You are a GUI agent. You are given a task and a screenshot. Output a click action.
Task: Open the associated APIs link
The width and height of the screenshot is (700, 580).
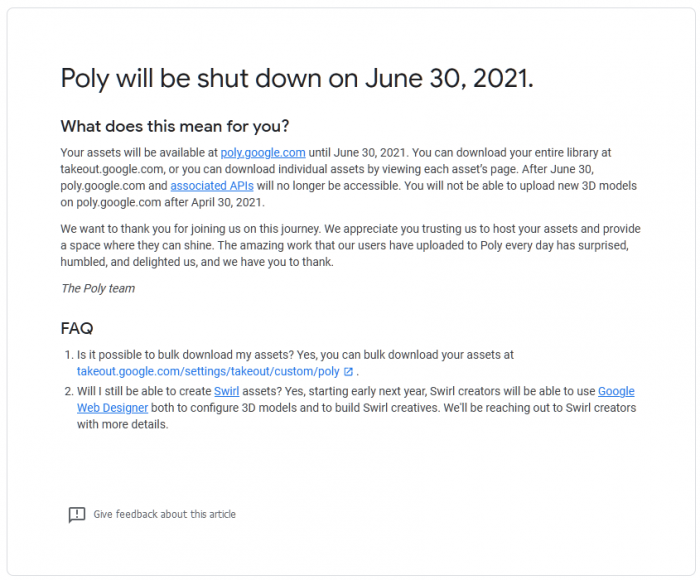211,186
